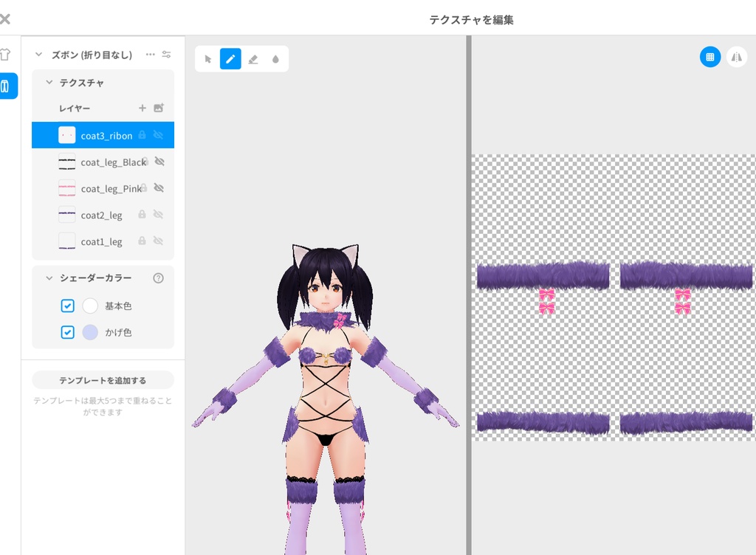Activate the blur/smudge droplet tool
Screen dimensions: 756x555
pos(275,58)
